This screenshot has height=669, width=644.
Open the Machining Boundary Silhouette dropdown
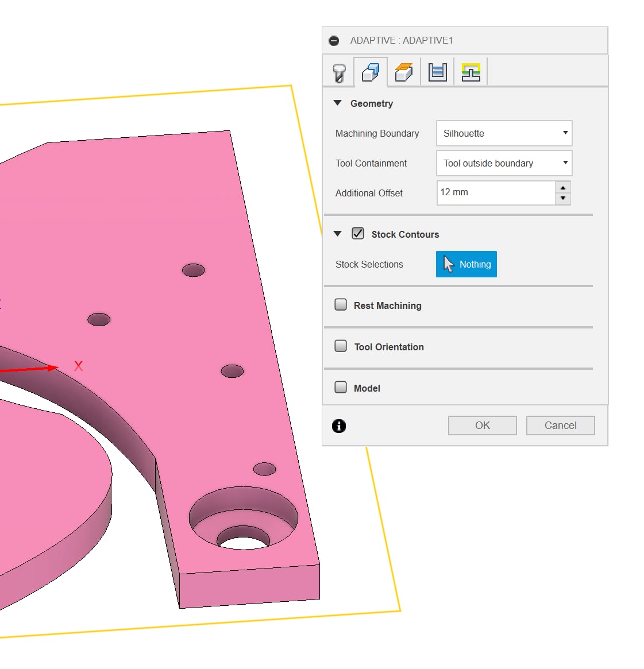pos(504,133)
